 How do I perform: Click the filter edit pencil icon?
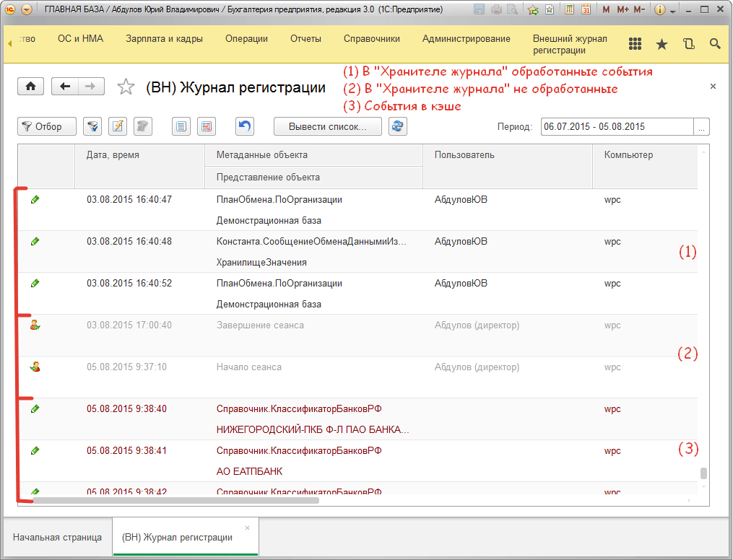[118, 126]
